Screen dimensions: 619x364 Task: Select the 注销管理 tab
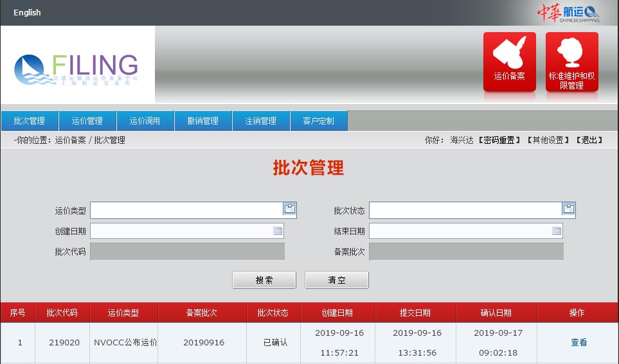261,121
